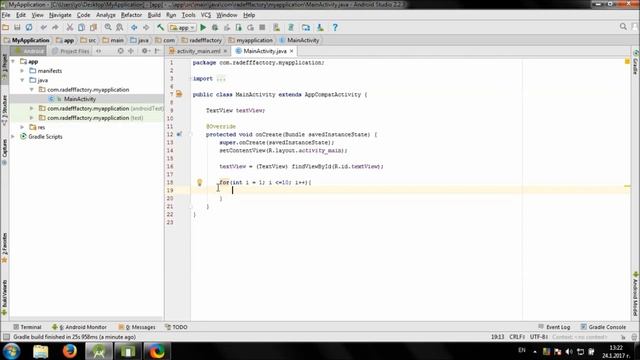Switch to activity_main.xml editor tab

click(x=198, y=51)
